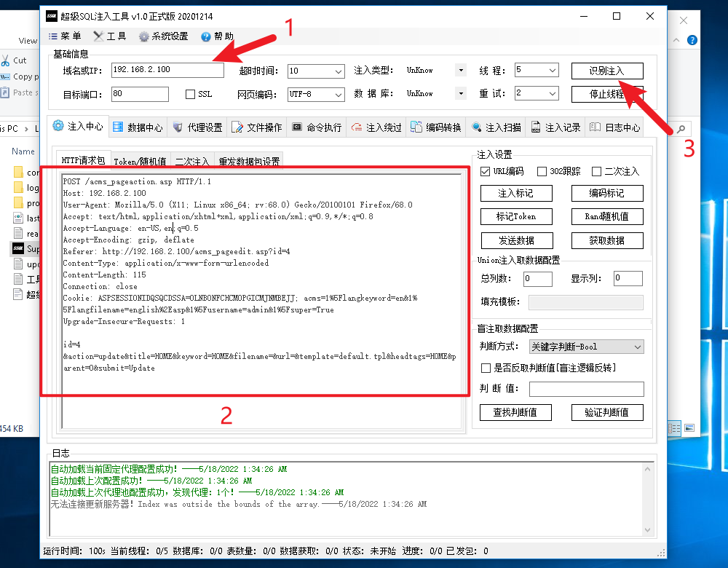Expand 判断方式 关键字判断-Bool dropdown
The height and width of the screenshot is (568, 728).
click(638, 347)
